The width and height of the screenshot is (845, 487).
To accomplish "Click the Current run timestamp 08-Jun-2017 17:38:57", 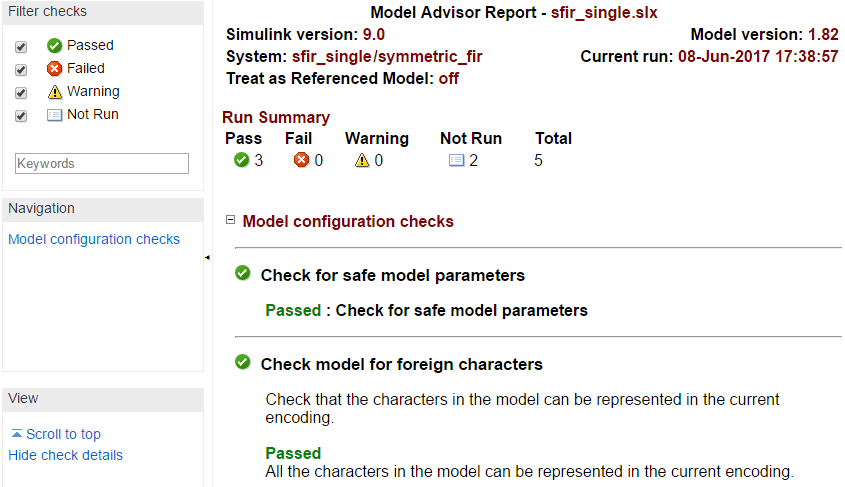I will point(758,57).
